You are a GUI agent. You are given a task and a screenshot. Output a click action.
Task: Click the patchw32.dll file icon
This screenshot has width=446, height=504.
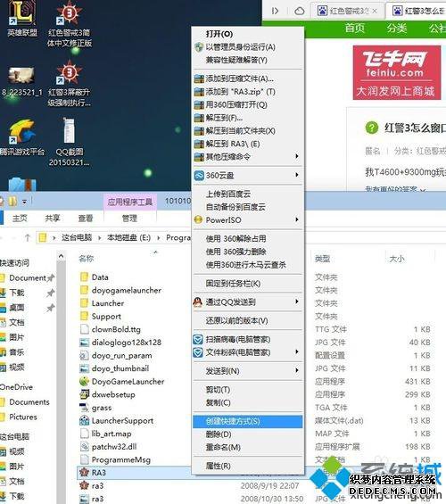click(x=84, y=447)
